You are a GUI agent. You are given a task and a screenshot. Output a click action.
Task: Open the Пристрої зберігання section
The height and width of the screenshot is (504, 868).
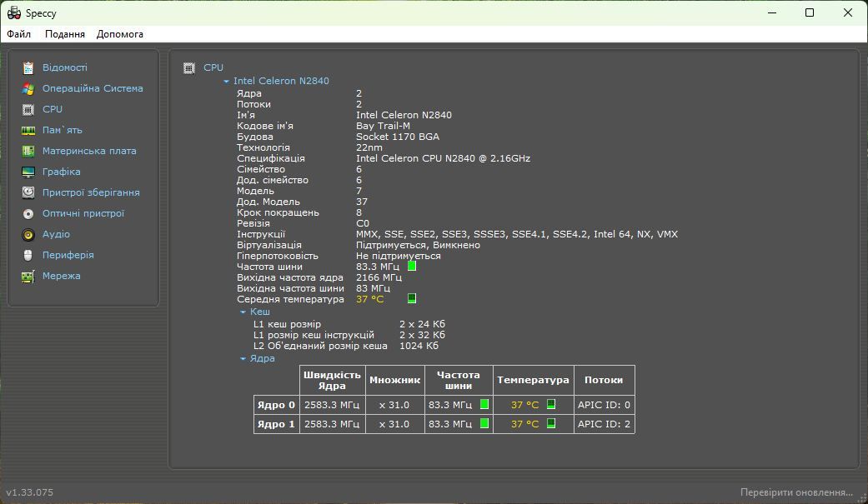(91, 192)
